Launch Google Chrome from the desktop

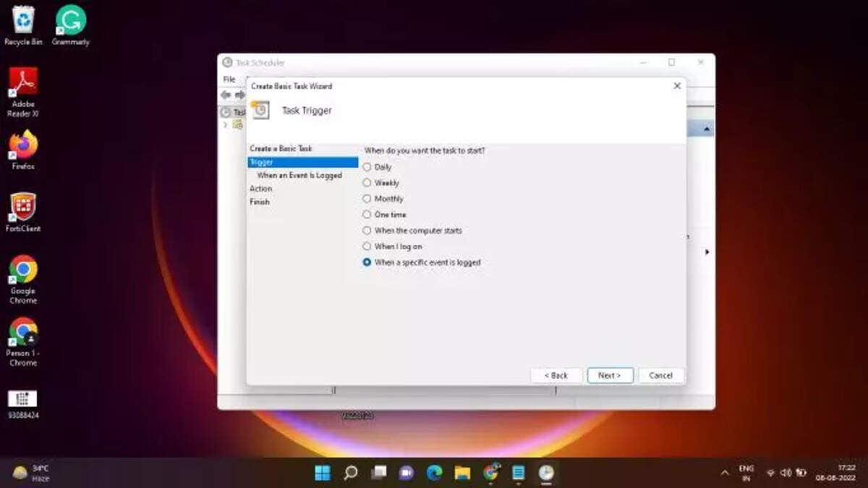(x=23, y=279)
